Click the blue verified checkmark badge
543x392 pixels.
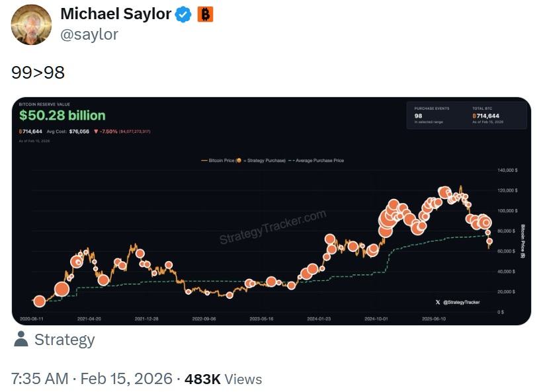point(183,15)
